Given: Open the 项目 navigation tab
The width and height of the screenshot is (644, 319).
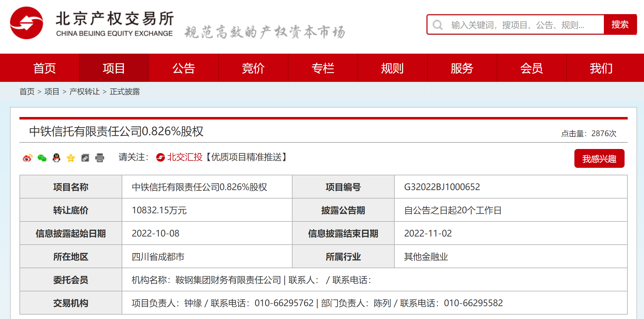Looking at the screenshot, I should (x=114, y=68).
